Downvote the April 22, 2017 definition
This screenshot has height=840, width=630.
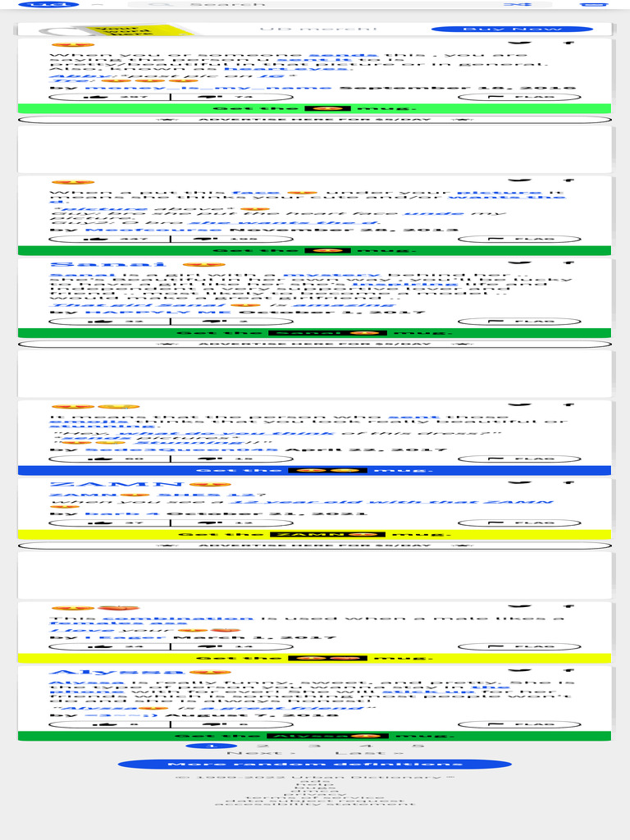pyautogui.click(x=231, y=459)
